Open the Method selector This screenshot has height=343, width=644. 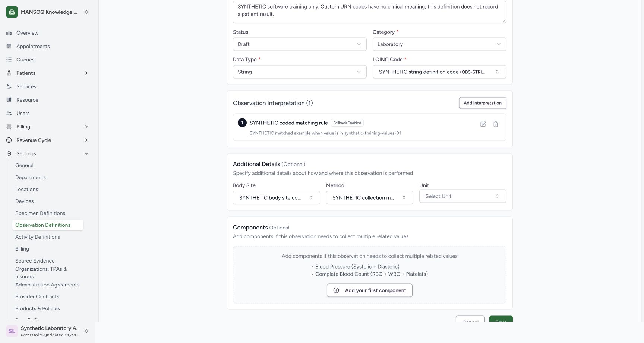pyautogui.click(x=370, y=198)
